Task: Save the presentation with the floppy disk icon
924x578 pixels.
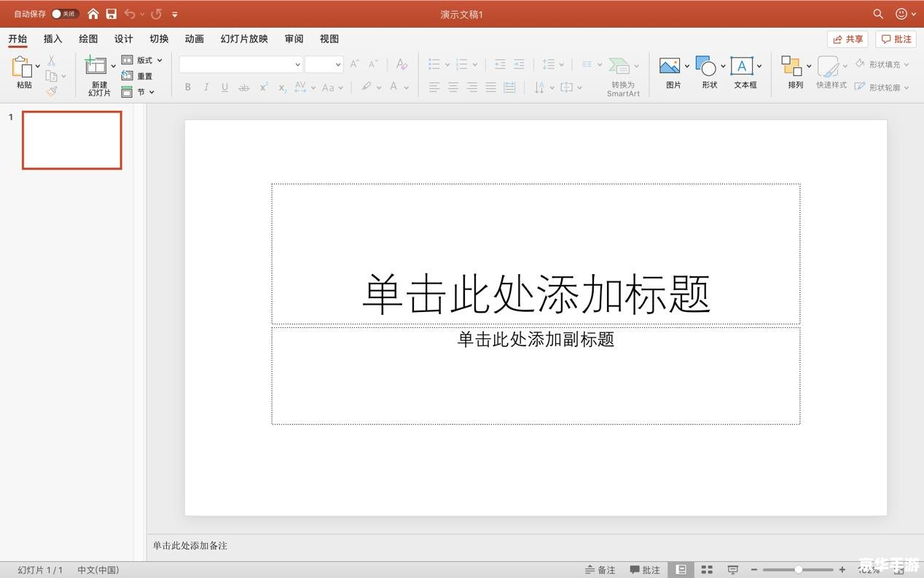Action: (x=111, y=14)
